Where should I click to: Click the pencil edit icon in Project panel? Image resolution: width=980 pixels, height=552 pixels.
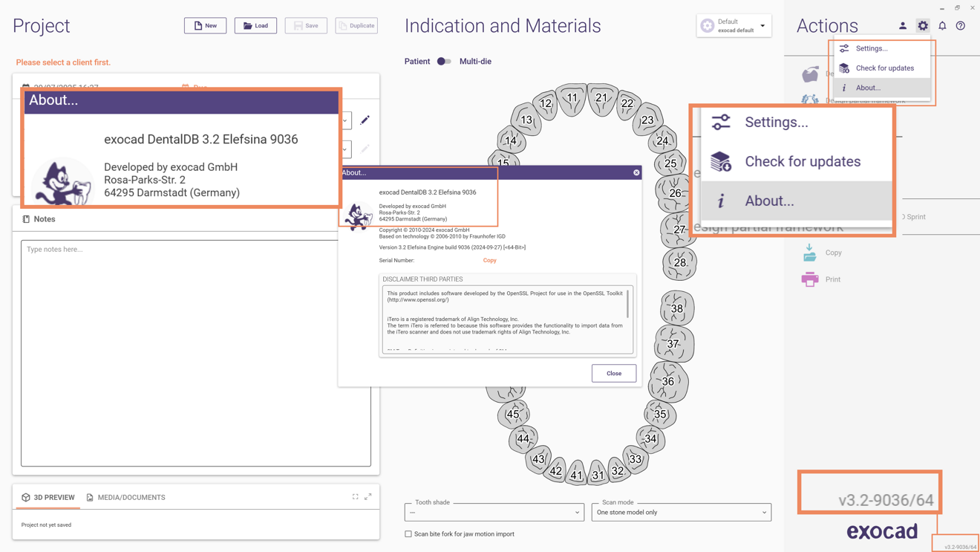(364, 120)
